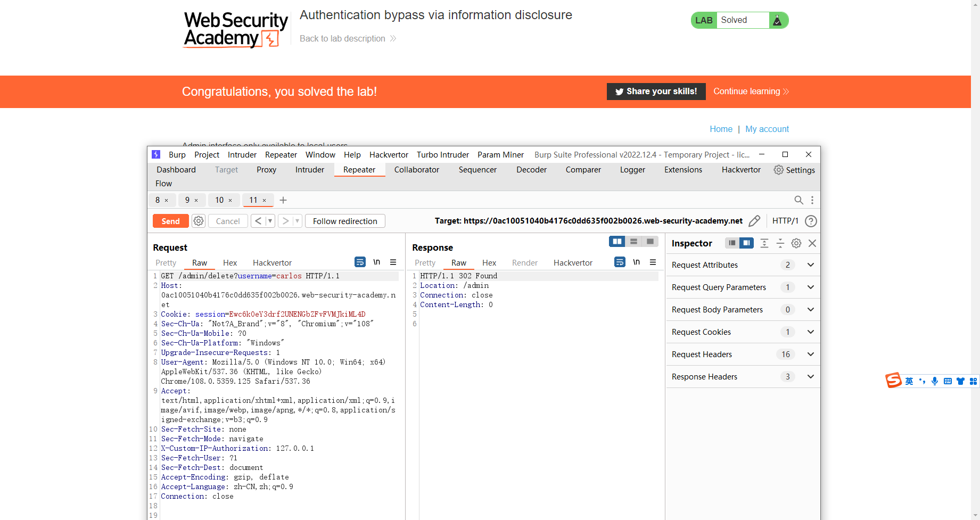980x520 pixels.
Task: Open Inspector settings gear icon
Action: point(796,243)
